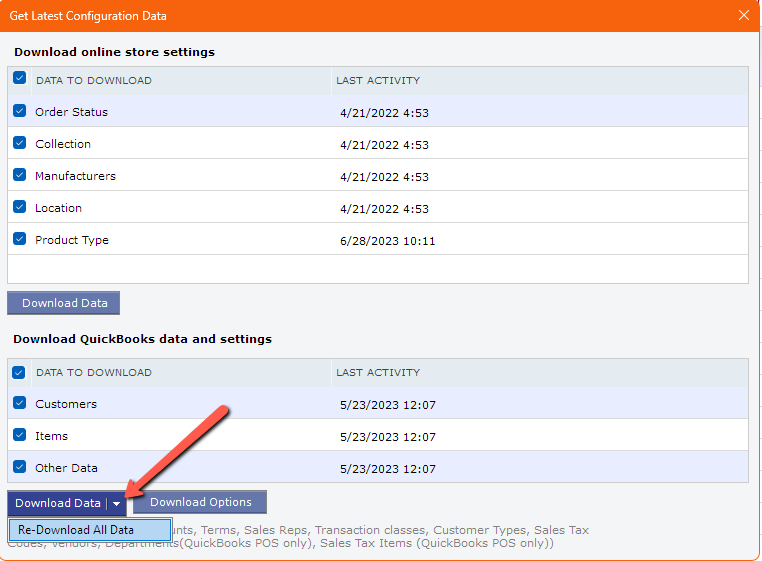Toggle select-all checkbox for online store settings
The image size is (762, 561).
point(20,79)
